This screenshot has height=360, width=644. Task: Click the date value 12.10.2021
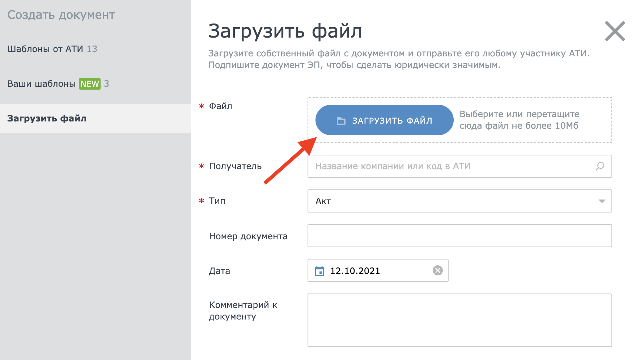(x=355, y=271)
